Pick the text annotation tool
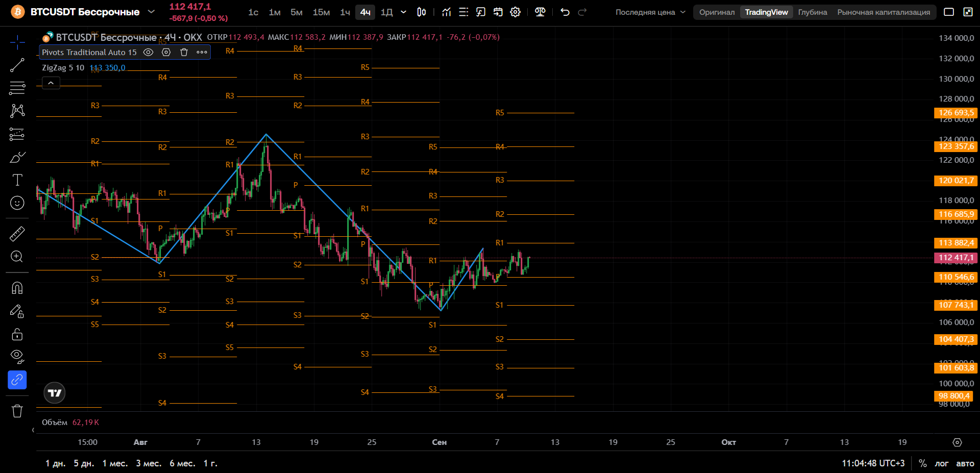 click(17, 180)
